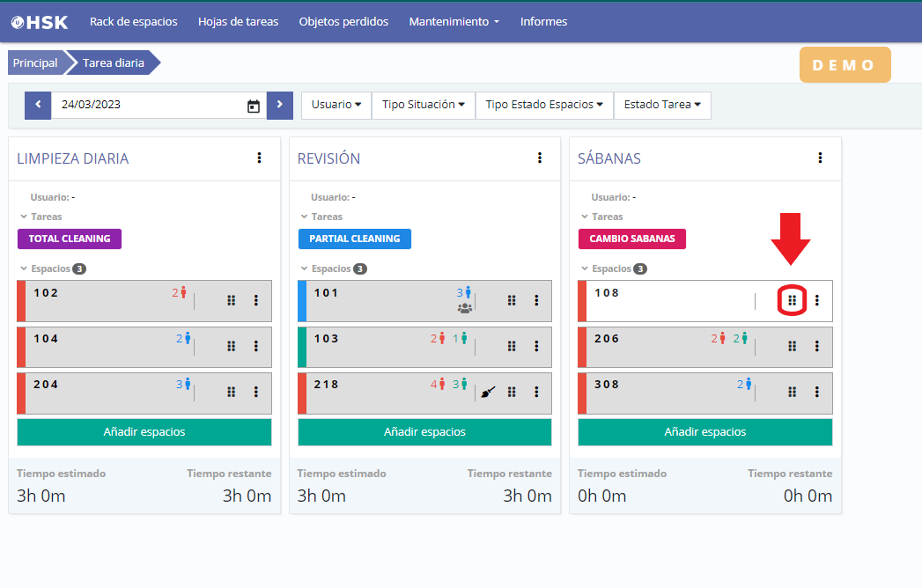Open the three-dot menu for room 308
The height and width of the screenshot is (588, 922).
(817, 392)
